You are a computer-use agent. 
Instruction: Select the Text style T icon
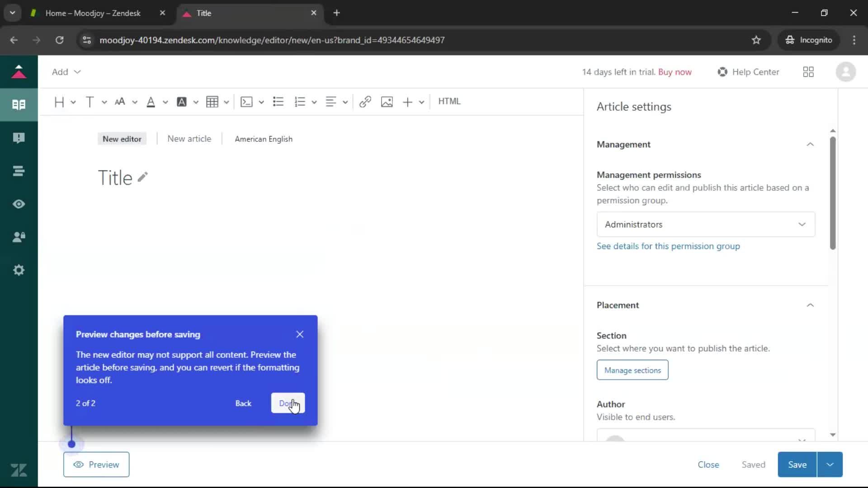pyautogui.click(x=90, y=102)
